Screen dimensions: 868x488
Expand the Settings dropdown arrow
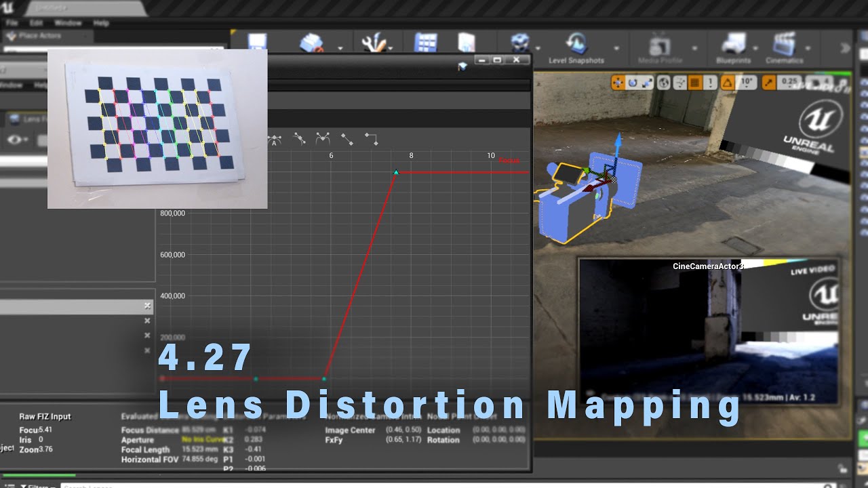point(538,49)
